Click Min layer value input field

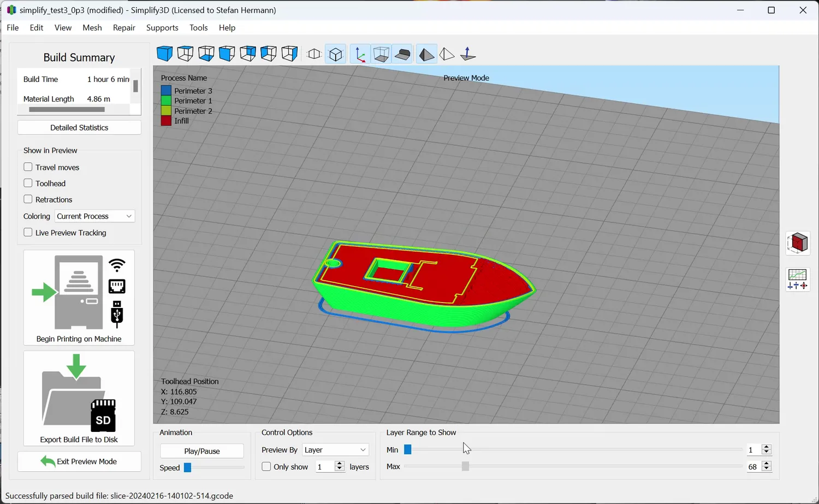pyautogui.click(x=754, y=449)
